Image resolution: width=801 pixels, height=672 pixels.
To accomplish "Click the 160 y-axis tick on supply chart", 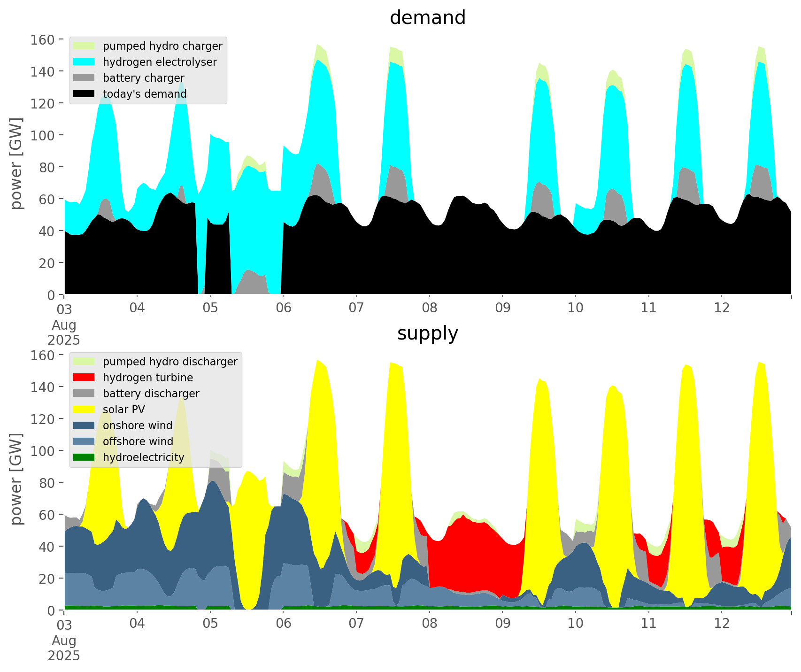I will pos(43,355).
